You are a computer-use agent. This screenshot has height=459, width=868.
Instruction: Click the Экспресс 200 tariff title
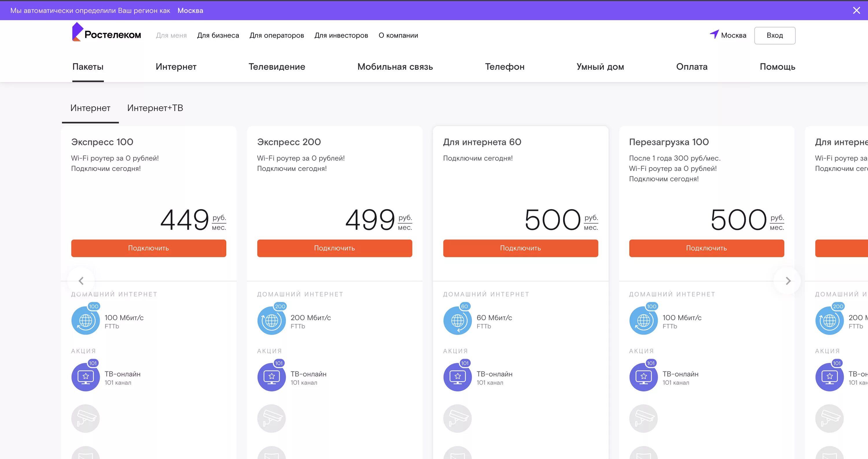289,142
